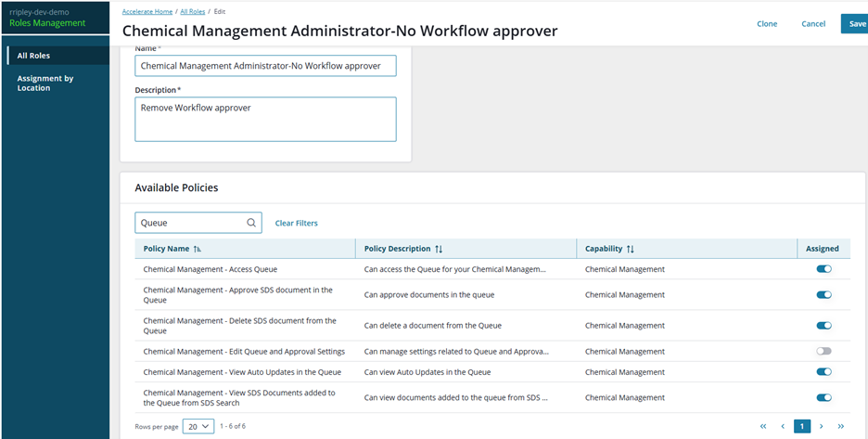The height and width of the screenshot is (439, 868).
Task: Go to next page of policies
Action: (822, 426)
